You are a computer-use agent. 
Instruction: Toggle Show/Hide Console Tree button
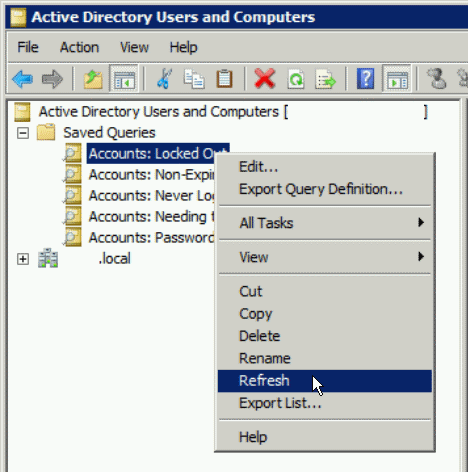(124, 79)
